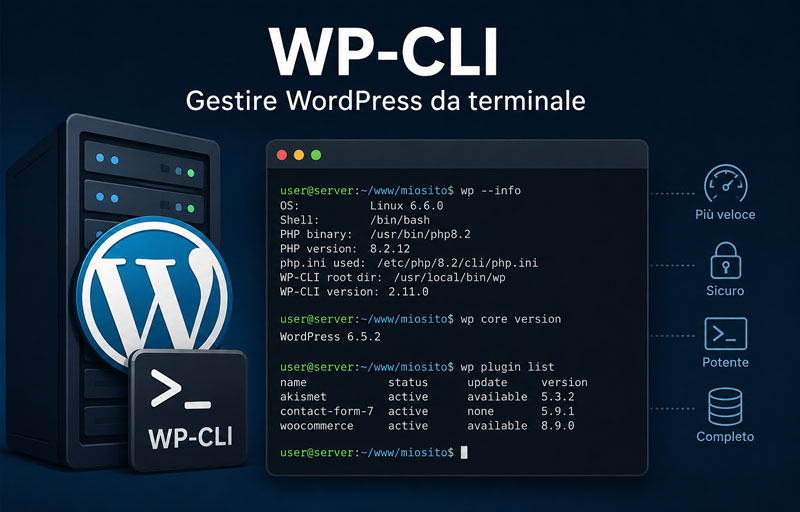This screenshot has height=512, width=800.
Task: Click the status column header
Action: point(408,382)
